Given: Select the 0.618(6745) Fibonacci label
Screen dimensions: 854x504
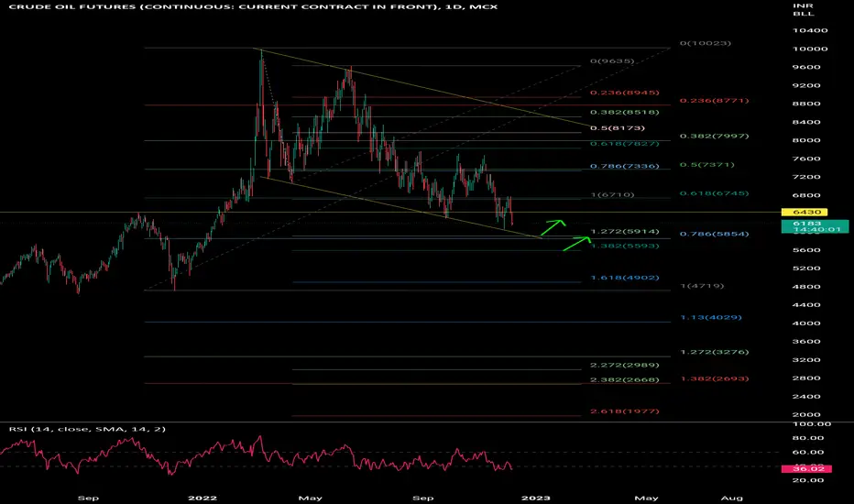Looking at the screenshot, I should pyautogui.click(x=714, y=193).
